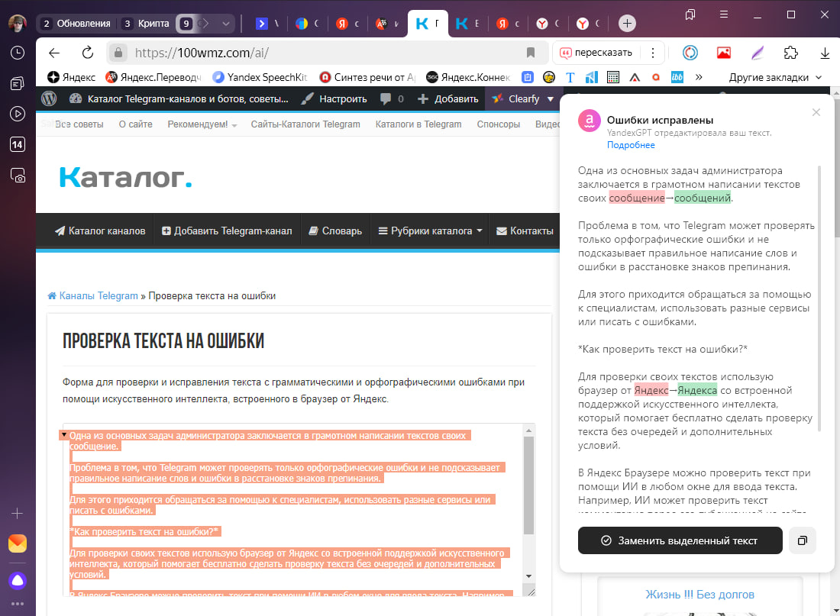Click the screenshot camera icon in sidebar
This screenshot has width=840, height=616.
click(18, 175)
